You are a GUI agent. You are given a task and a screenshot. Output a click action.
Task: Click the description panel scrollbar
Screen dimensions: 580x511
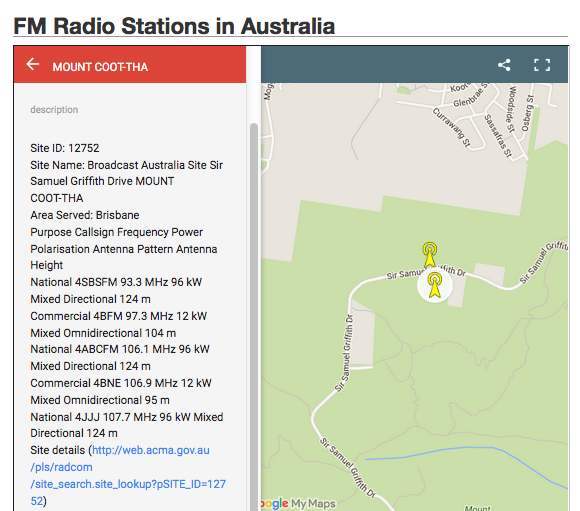pyautogui.click(x=254, y=316)
